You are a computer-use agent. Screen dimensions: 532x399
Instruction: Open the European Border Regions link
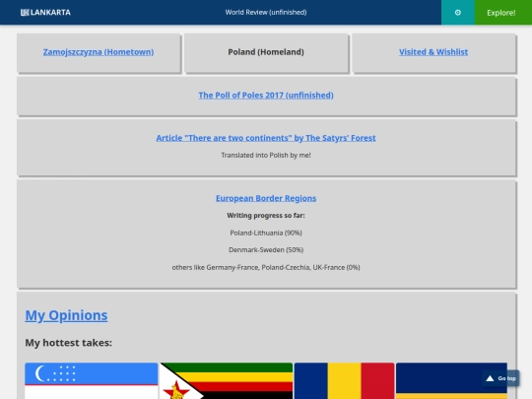point(266,198)
